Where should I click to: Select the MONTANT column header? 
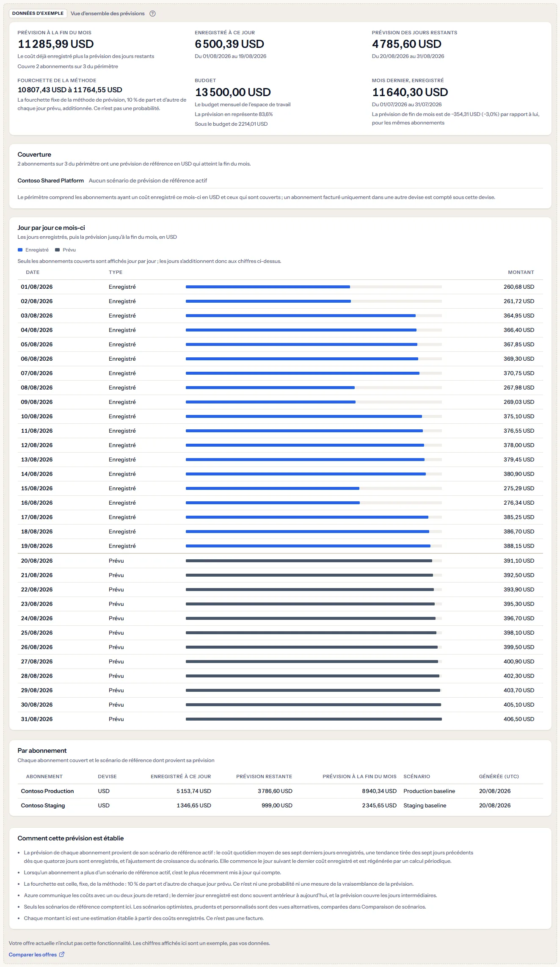click(x=521, y=272)
